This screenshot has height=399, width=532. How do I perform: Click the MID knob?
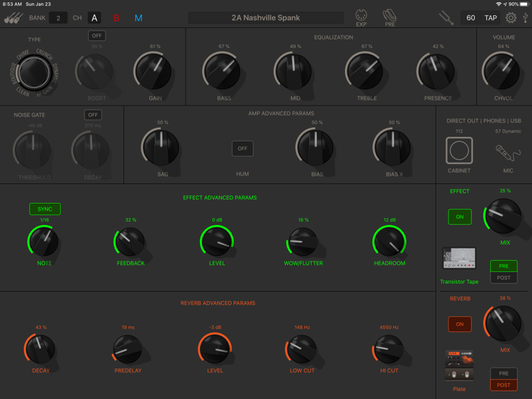[293, 71]
